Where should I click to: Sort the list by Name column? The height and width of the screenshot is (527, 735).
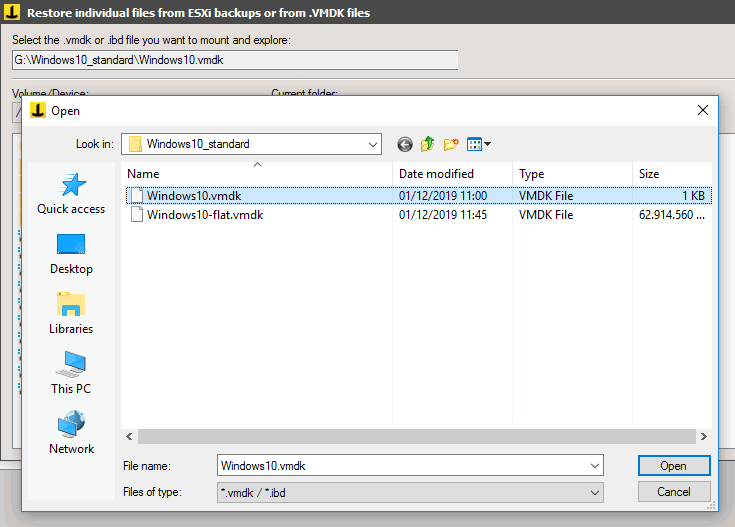pos(256,174)
